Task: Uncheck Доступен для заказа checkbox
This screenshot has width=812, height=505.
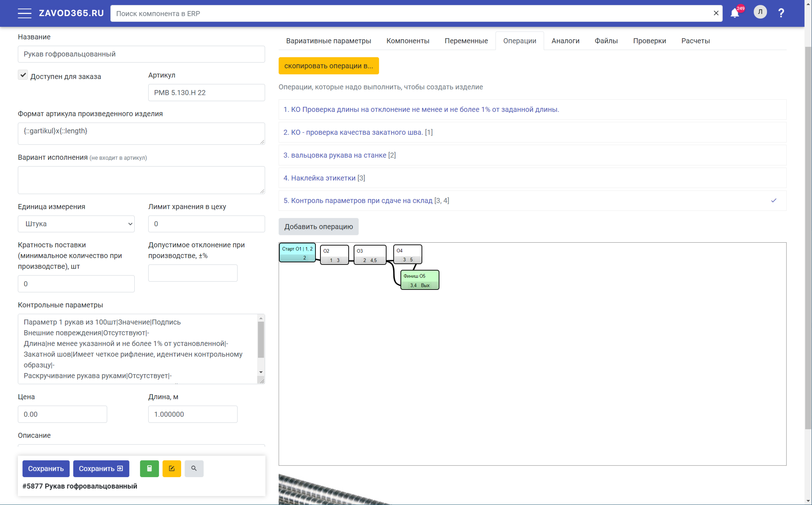Action: tap(23, 75)
